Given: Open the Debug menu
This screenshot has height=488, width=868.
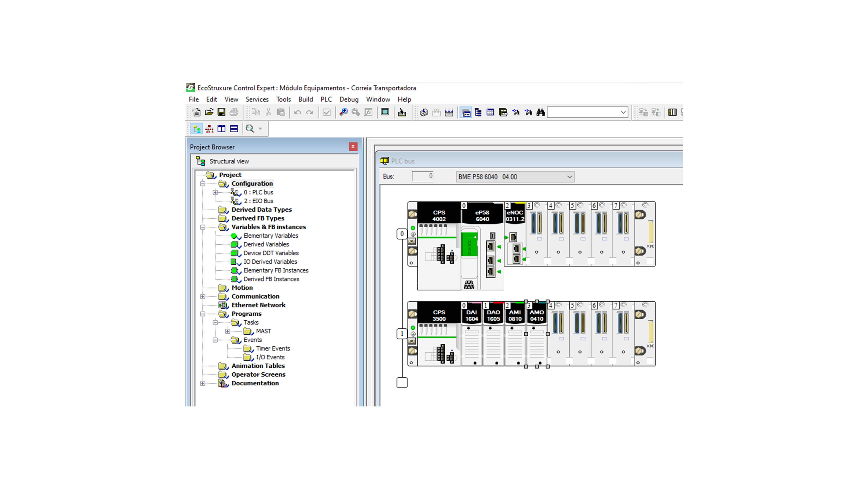Looking at the screenshot, I should click(x=349, y=99).
